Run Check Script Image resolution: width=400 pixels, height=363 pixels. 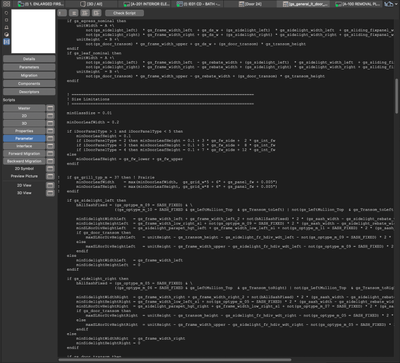coord(124,13)
